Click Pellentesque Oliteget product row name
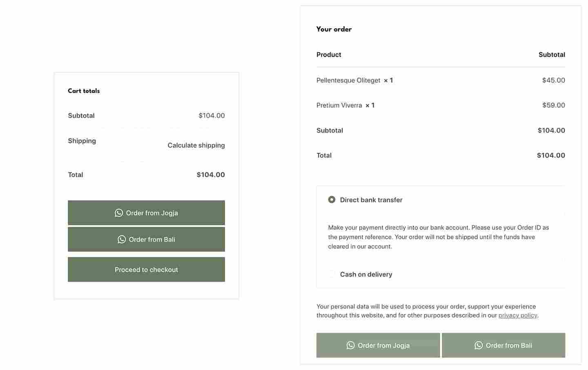Image resolution: width=588 pixels, height=370 pixels. 348,80
